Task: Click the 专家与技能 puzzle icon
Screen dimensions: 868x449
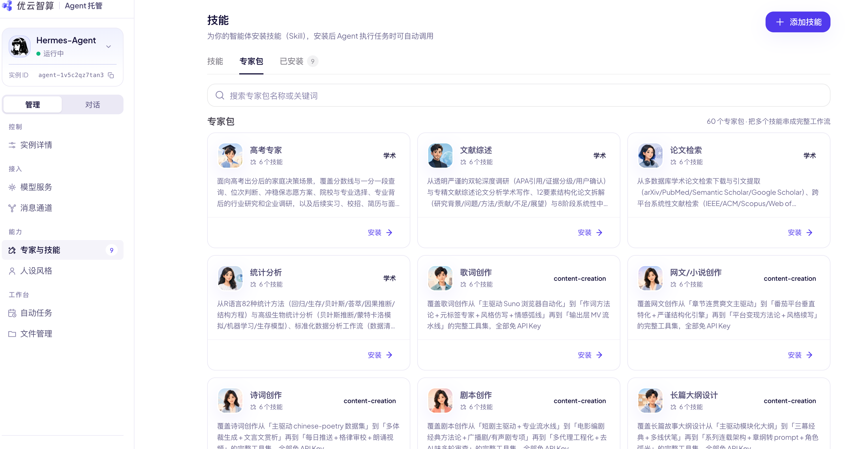Action: point(12,250)
